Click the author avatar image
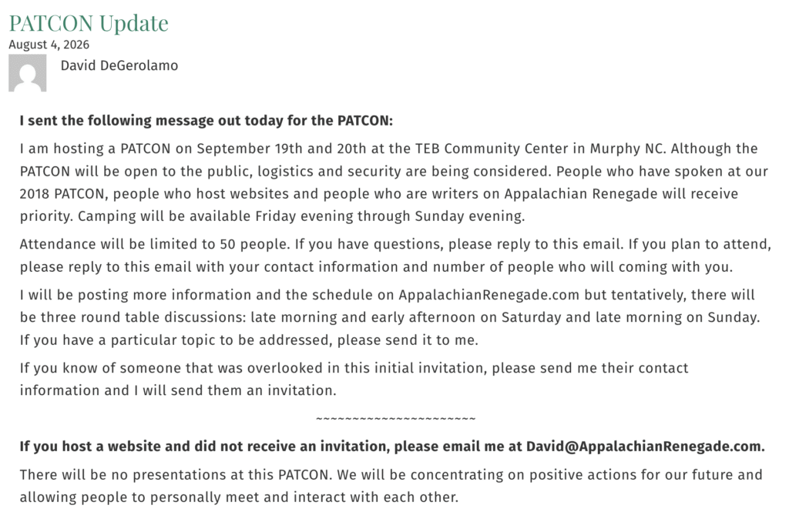 coord(28,73)
